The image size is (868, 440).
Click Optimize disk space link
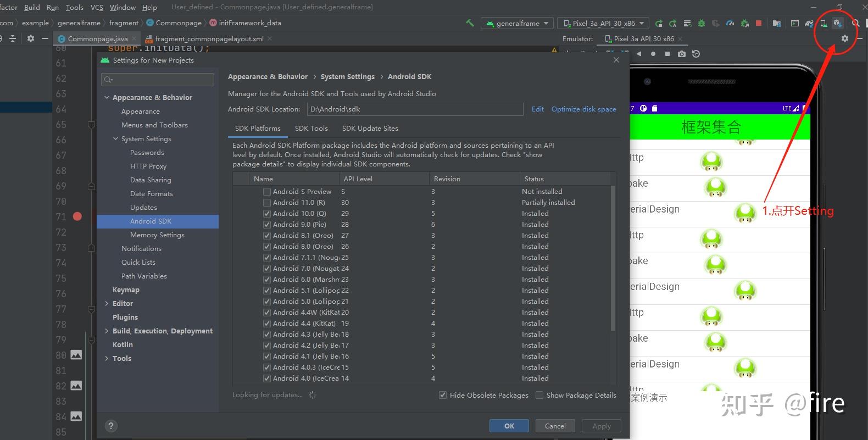tap(583, 109)
